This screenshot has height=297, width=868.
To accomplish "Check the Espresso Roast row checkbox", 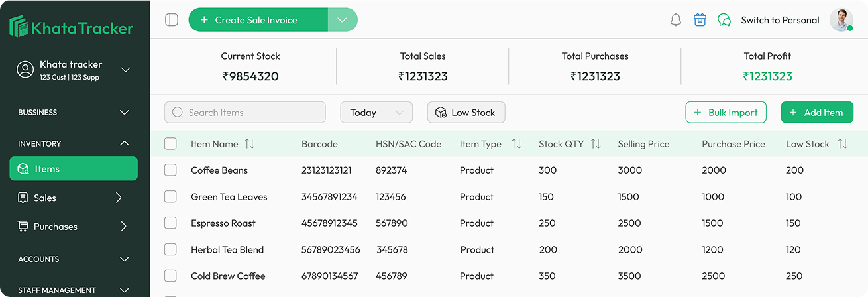I will tap(170, 223).
